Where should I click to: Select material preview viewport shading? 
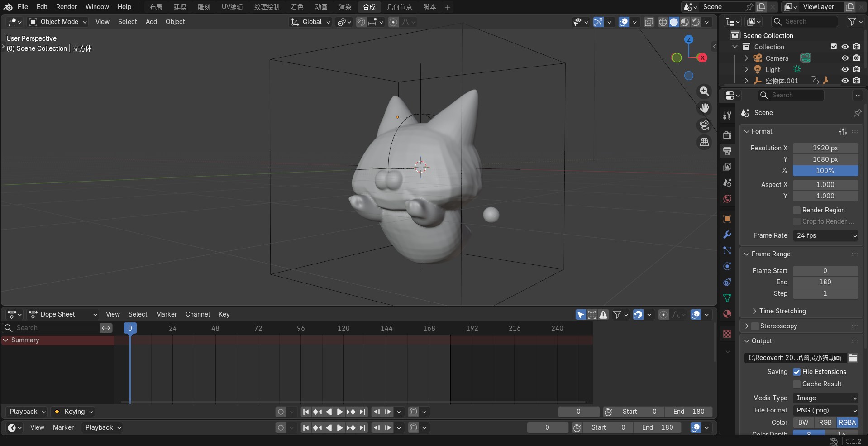tap(685, 22)
